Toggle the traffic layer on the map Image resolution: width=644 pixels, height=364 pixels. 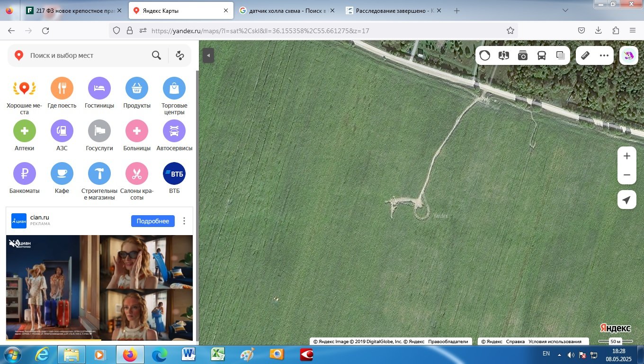[485, 55]
